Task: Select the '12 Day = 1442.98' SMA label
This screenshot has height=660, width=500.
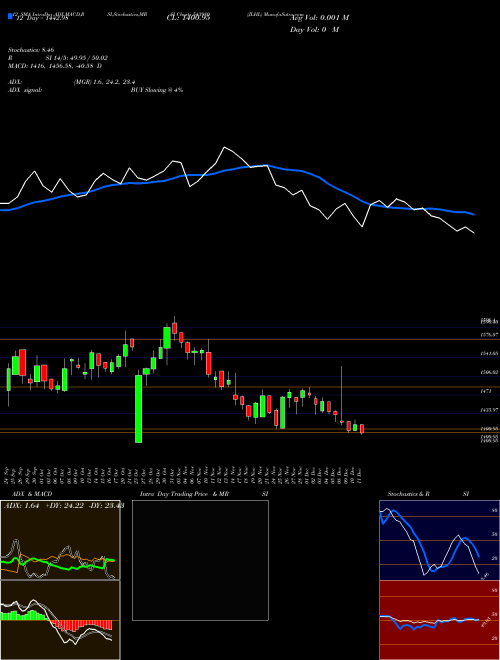Action: click(41, 17)
